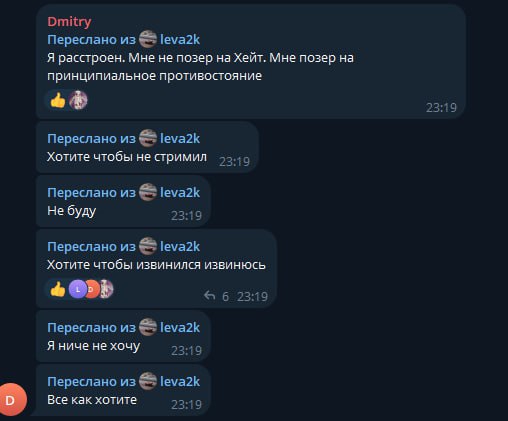
Task: Click the thumbs-up reaction on the first message
Action: (58, 100)
